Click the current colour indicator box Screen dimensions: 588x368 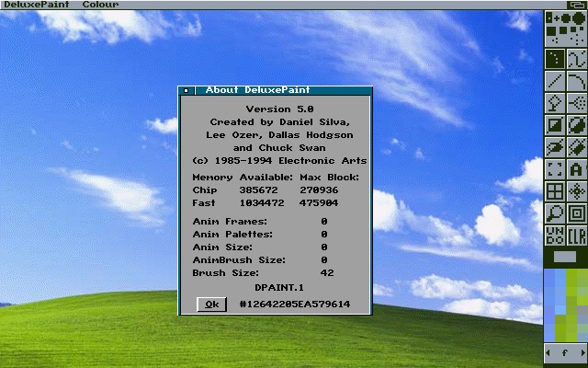pos(565,257)
